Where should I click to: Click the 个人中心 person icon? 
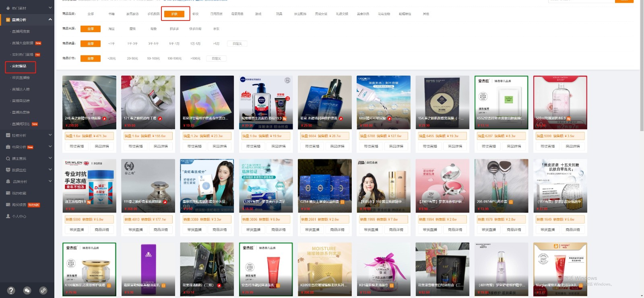tap(8, 216)
